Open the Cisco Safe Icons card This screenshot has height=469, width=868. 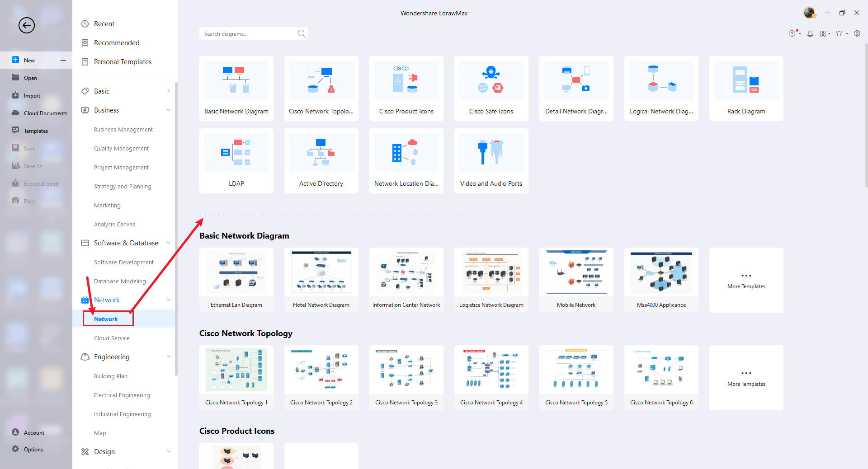point(491,89)
